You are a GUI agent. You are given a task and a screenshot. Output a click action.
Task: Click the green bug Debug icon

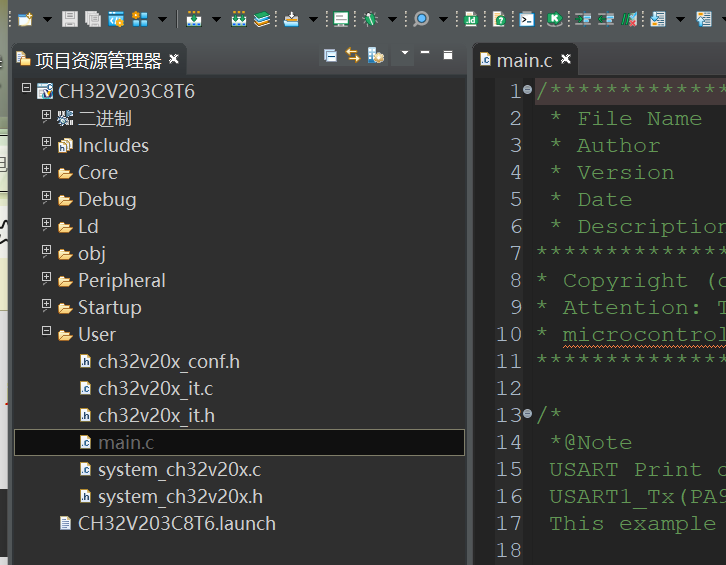(x=370, y=19)
